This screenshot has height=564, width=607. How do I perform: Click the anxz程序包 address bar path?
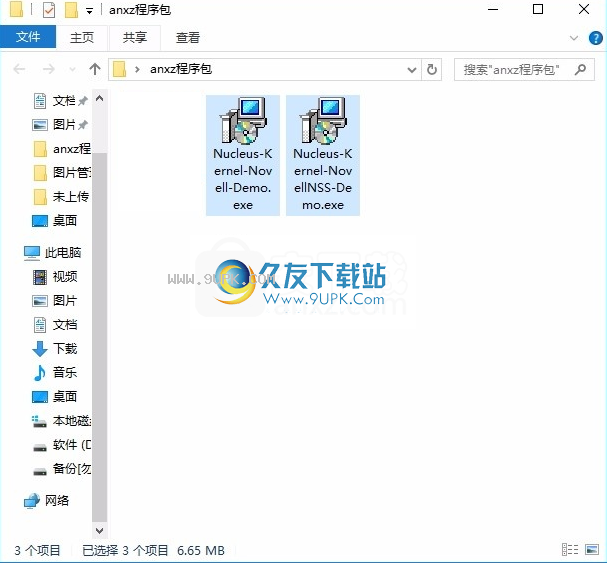(x=181, y=69)
